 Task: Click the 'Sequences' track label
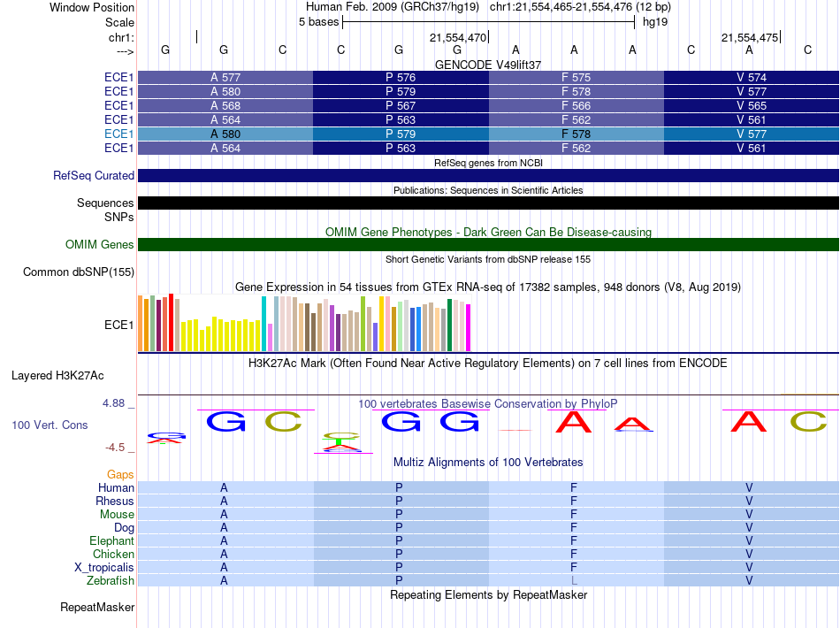pos(105,203)
